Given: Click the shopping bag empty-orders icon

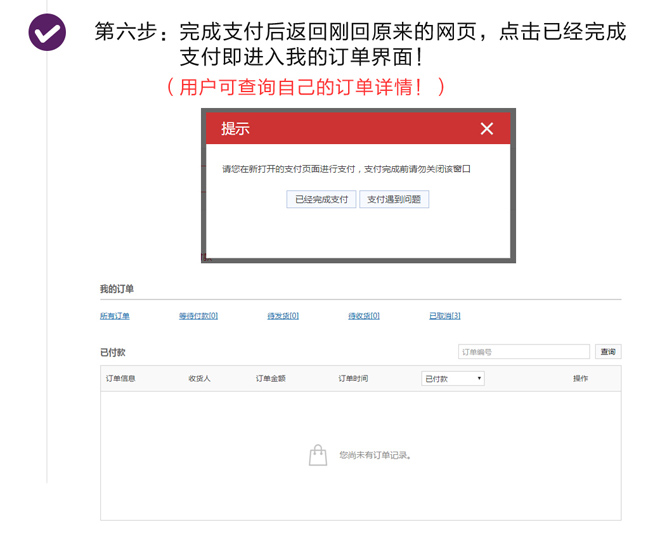Looking at the screenshot, I should [x=317, y=455].
